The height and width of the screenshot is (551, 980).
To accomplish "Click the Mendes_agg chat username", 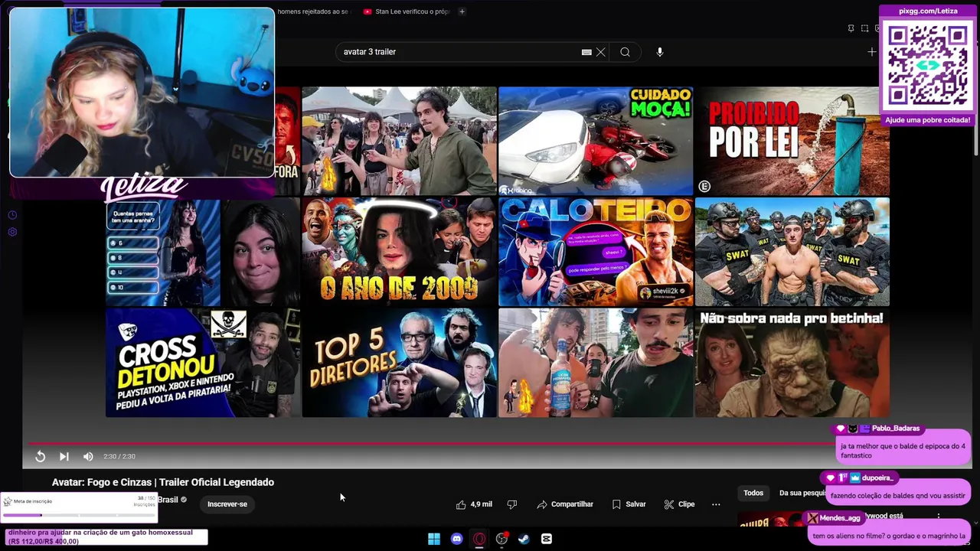I will (x=840, y=518).
